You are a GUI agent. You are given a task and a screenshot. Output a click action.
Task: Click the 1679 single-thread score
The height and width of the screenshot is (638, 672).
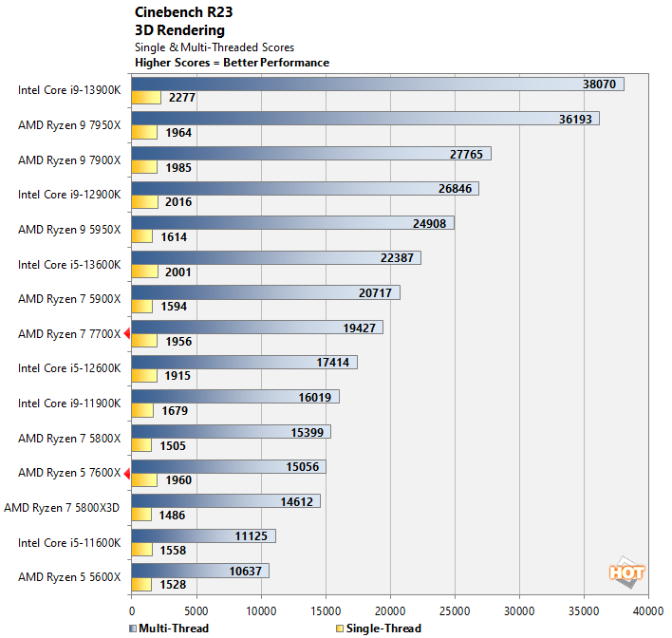[x=175, y=411]
